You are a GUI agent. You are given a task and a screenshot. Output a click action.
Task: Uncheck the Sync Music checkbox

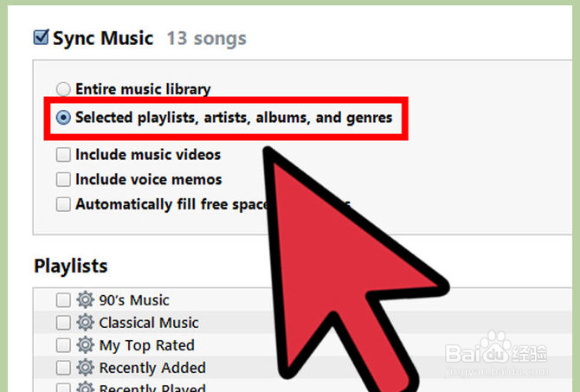point(41,37)
